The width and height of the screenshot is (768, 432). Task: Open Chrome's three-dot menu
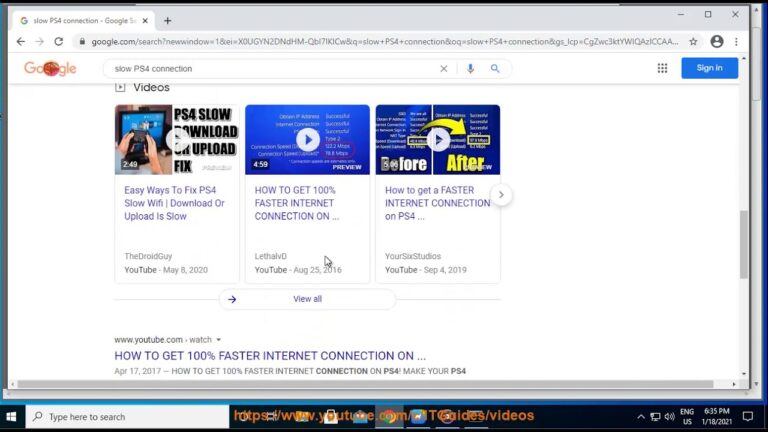click(736, 42)
